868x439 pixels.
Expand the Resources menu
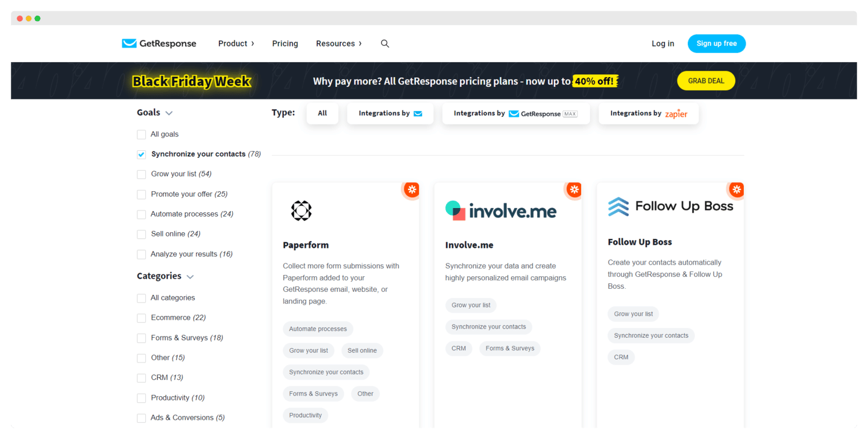pyautogui.click(x=339, y=43)
